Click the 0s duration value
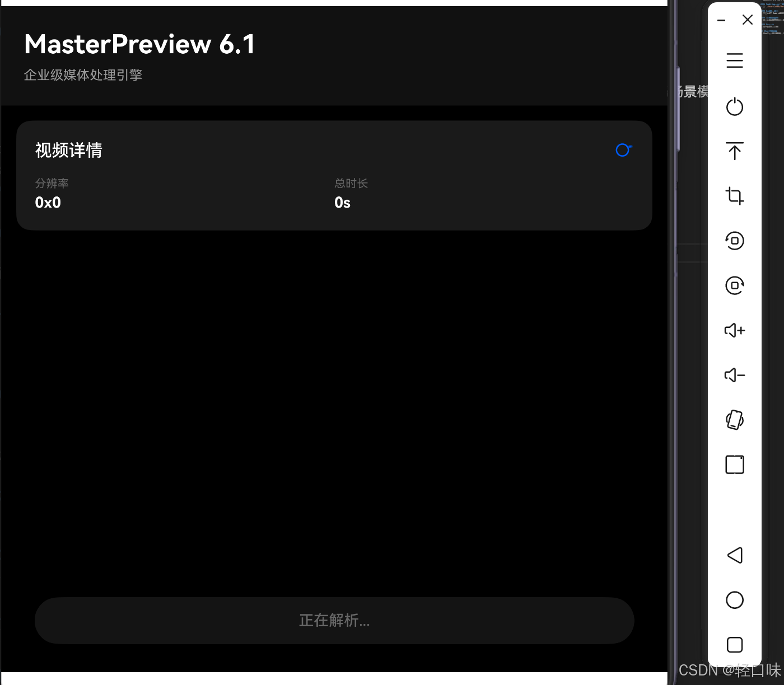 pos(342,203)
